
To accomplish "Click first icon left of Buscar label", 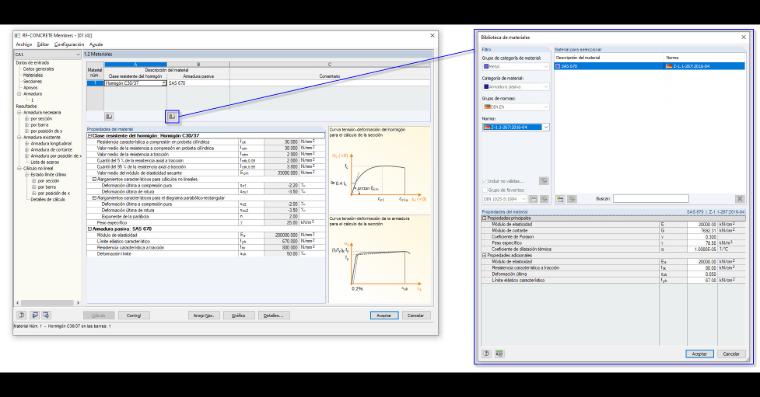I will click(560, 199).
